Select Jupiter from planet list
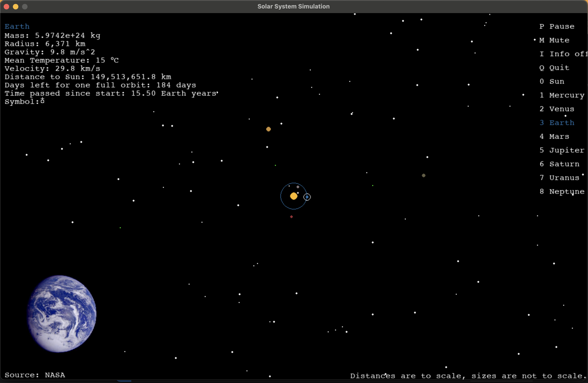588x383 pixels. [x=562, y=150]
